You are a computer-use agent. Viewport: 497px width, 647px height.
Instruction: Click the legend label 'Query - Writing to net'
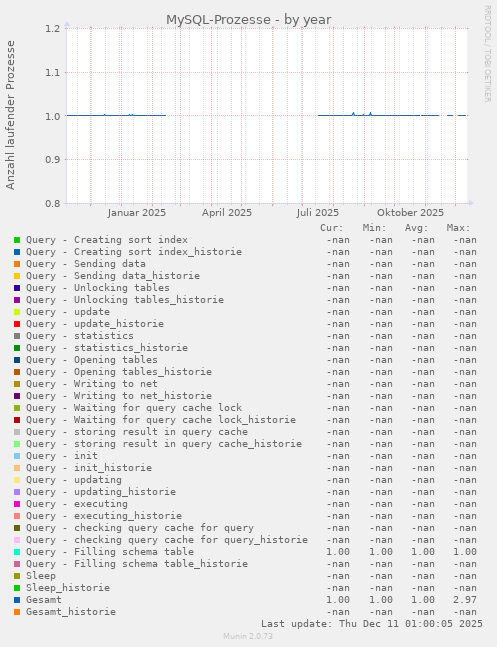pyautogui.click(x=92, y=383)
